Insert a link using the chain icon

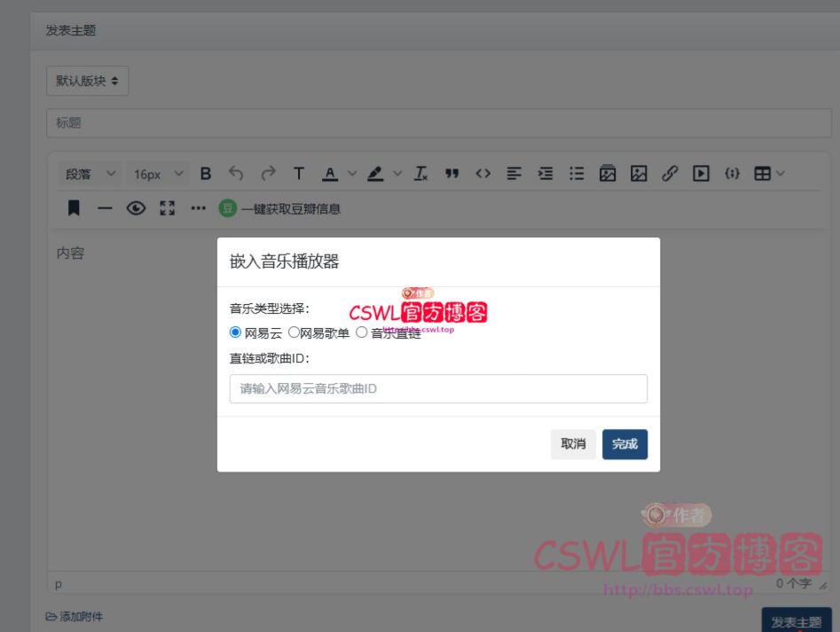(670, 174)
